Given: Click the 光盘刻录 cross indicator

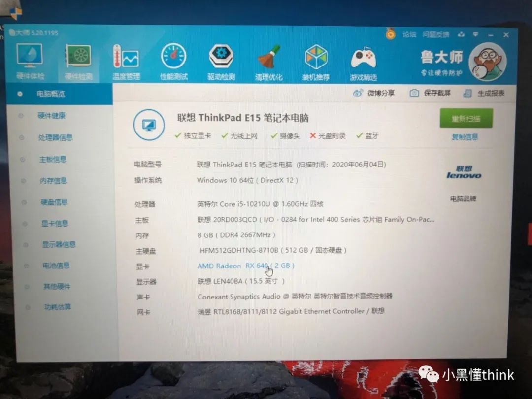Looking at the screenshot, I should 328,136.
